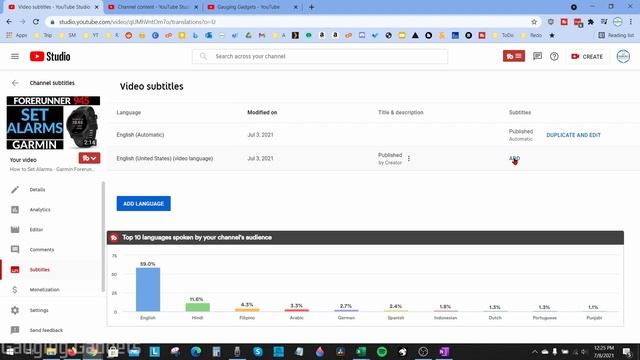Viewport: 640px width, 360px height.
Task: Click the CREATE button
Action: (587, 56)
